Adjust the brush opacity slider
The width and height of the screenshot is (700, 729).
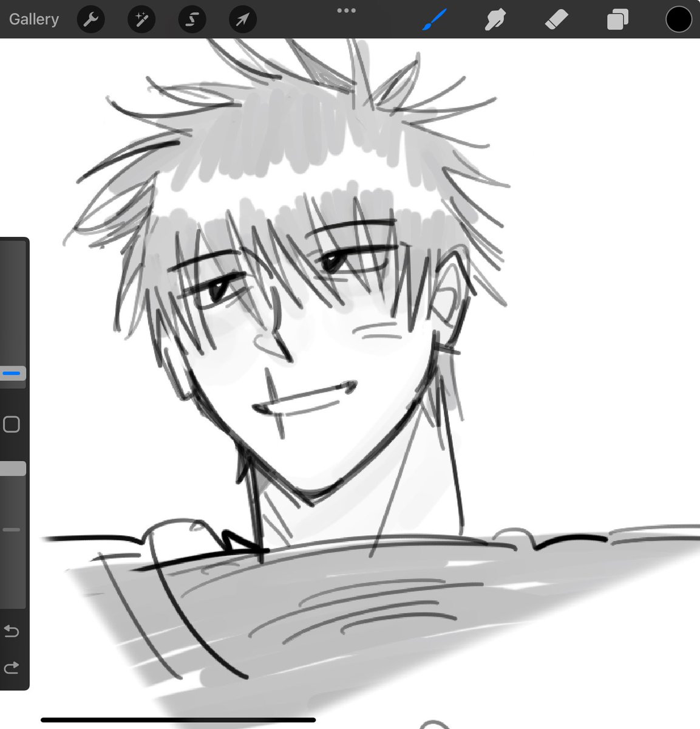click(12, 468)
